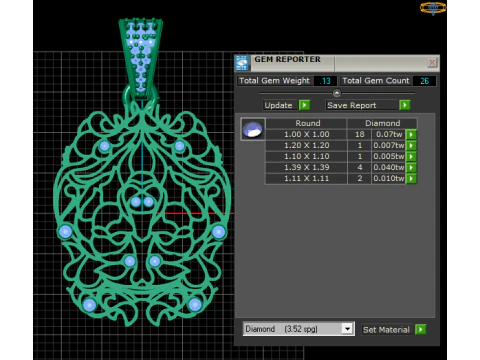Select the 1.00 X 1.00 size cell

coord(306,134)
